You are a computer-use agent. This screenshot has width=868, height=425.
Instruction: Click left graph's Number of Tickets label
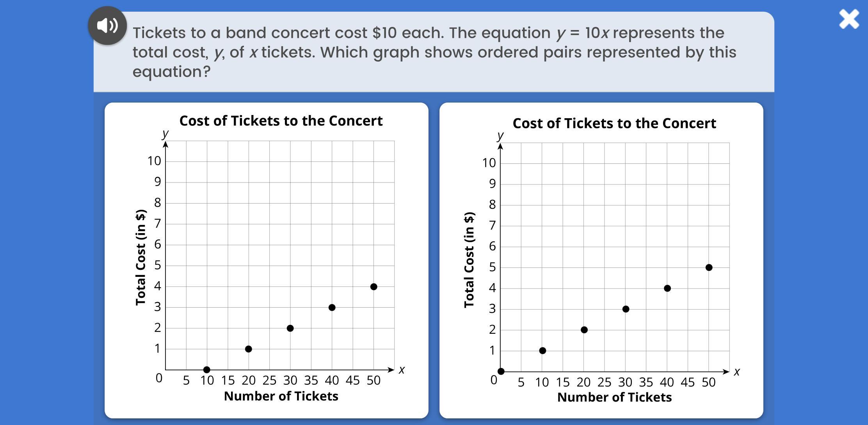(281, 396)
